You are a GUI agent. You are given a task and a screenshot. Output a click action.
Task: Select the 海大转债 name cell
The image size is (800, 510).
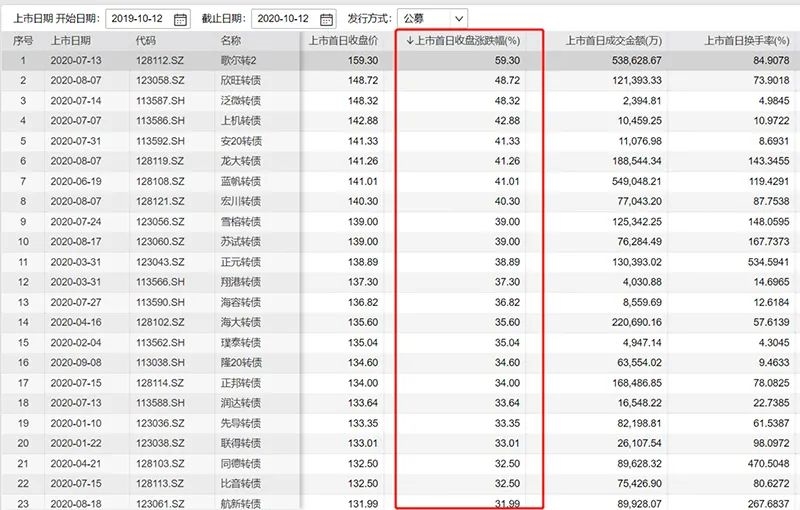[x=241, y=322]
